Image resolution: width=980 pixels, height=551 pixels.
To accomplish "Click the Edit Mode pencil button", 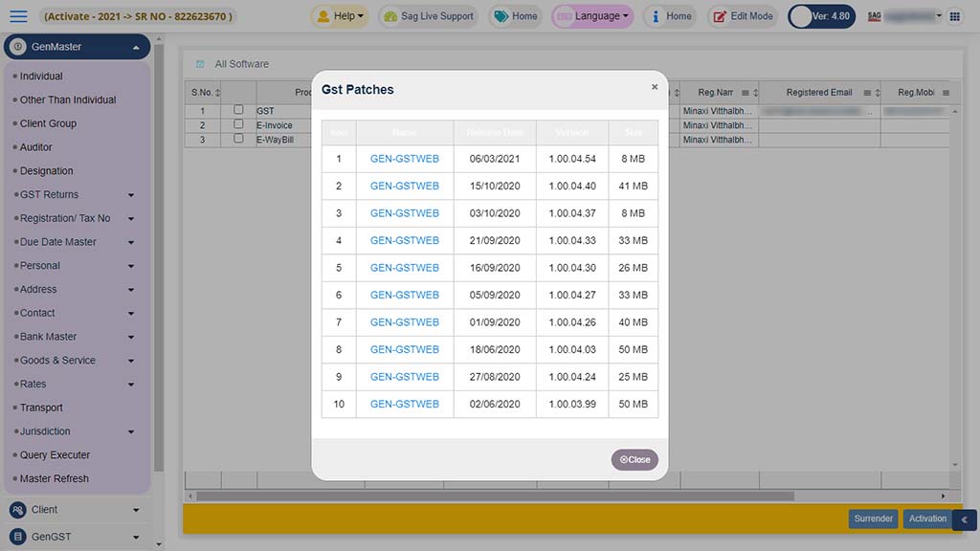I will 743,16.
